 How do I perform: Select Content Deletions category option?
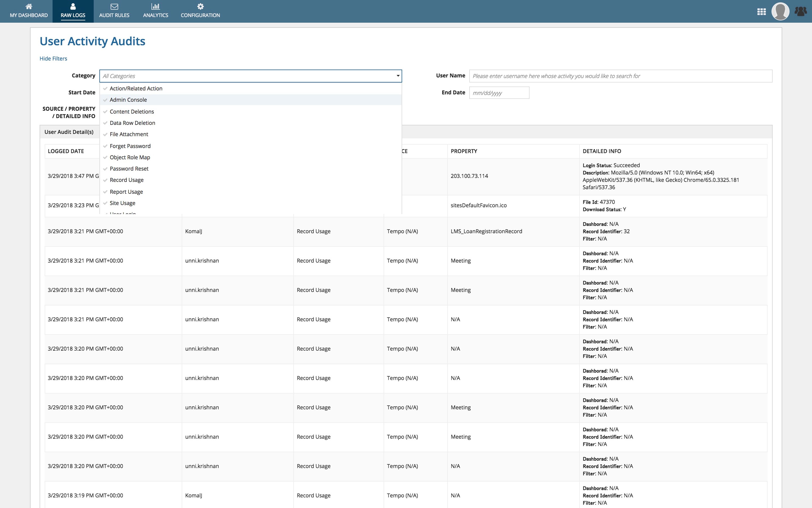(x=250, y=112)
